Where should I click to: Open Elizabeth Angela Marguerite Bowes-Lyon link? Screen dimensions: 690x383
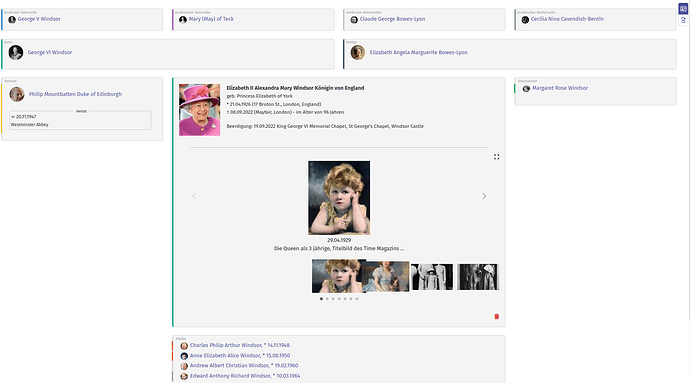(x=418, y=52)
